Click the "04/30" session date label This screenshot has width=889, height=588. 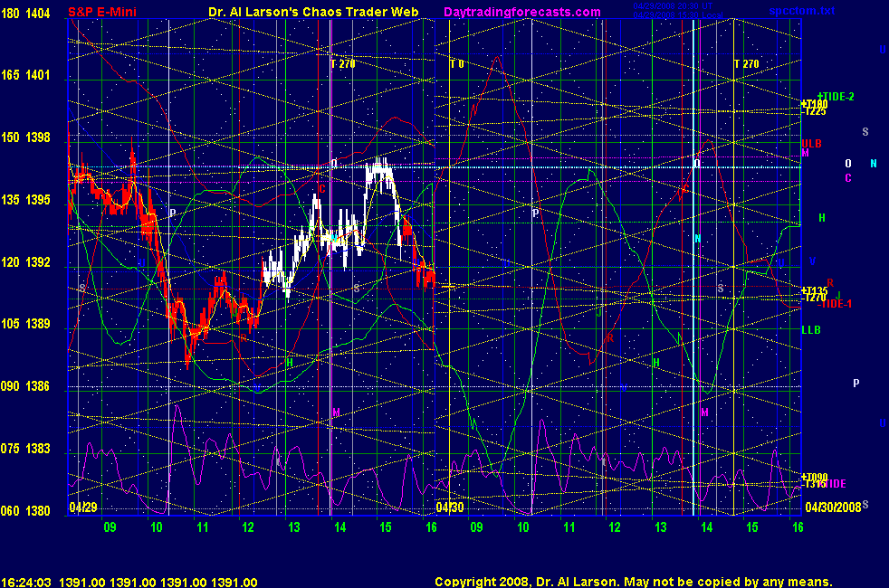pos(450,507)
